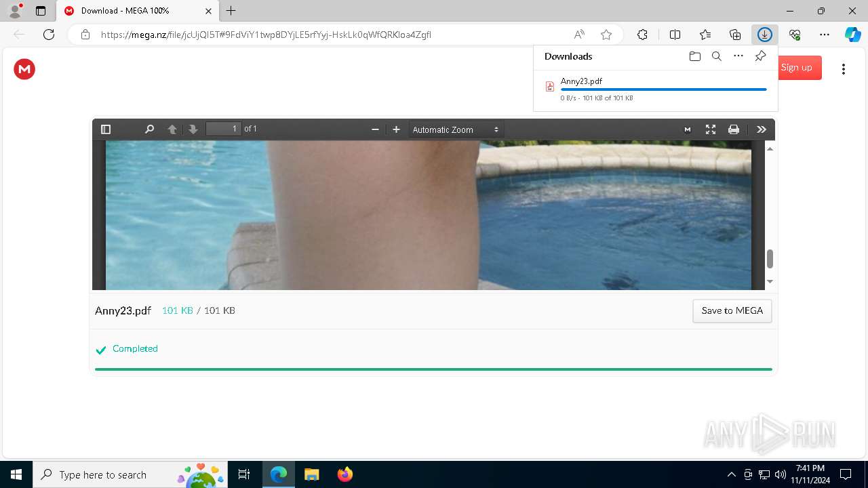Click the MEGA logo home icon

(24, 68)
